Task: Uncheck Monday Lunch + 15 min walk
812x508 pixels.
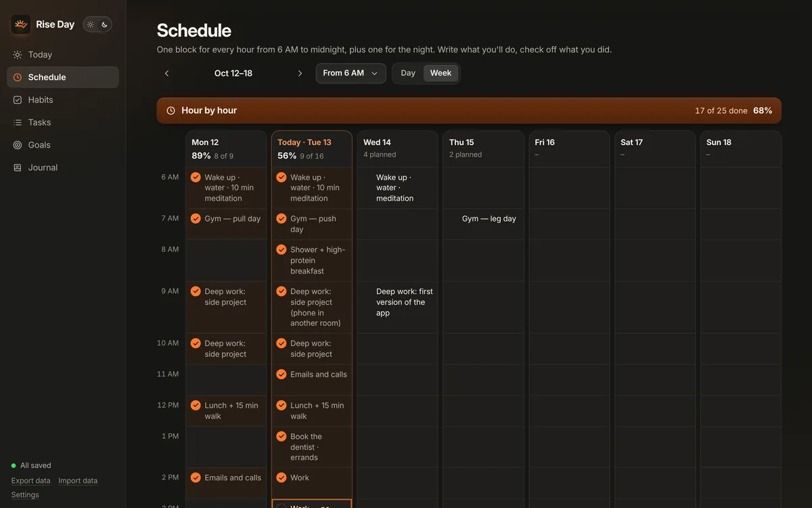Action: [196, 406]
